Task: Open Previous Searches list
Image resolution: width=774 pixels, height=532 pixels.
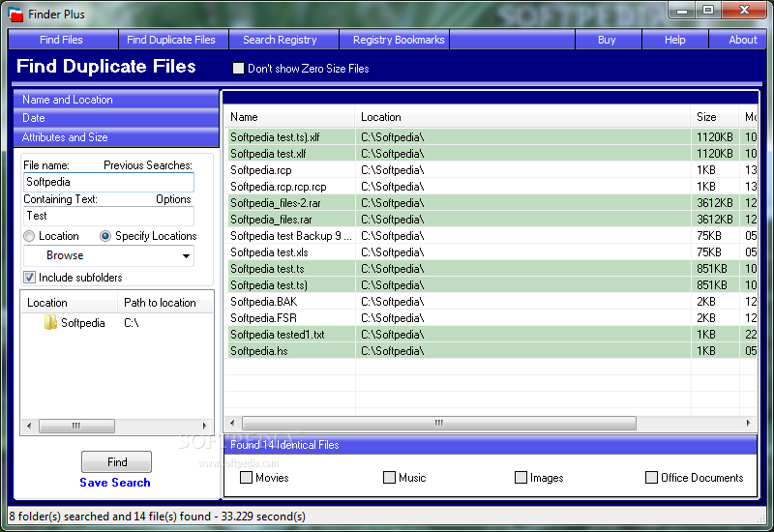Action: coord(148,165)
